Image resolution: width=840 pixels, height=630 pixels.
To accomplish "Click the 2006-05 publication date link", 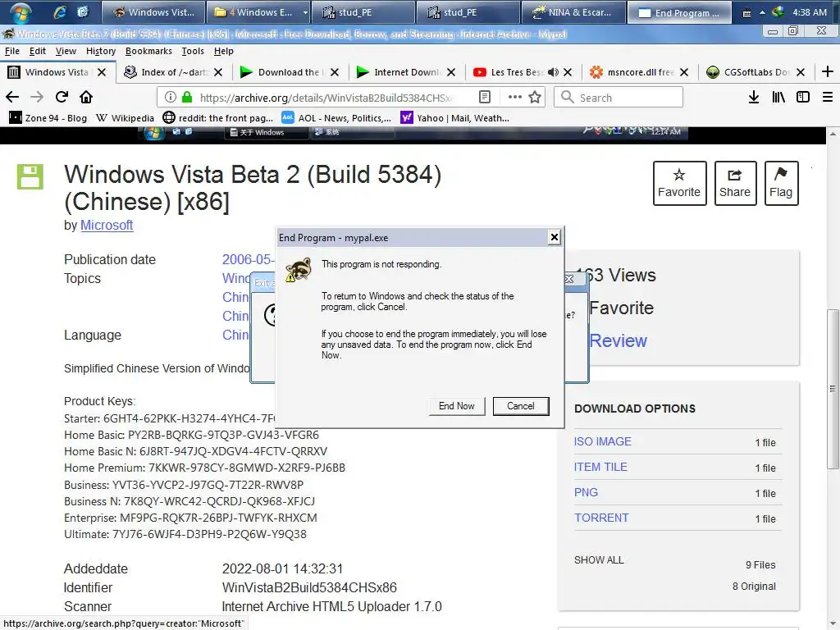I will (x=248, y=259).
